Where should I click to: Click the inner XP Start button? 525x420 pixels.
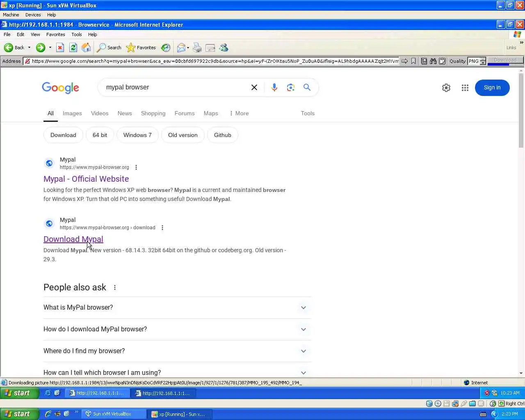(x=20, y=393)
